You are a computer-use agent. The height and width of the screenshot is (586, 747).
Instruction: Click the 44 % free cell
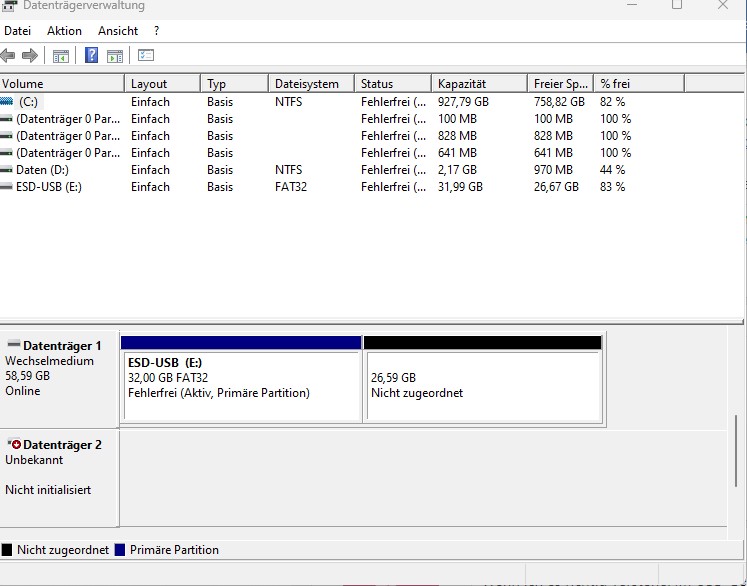click(x=612, y=170)
